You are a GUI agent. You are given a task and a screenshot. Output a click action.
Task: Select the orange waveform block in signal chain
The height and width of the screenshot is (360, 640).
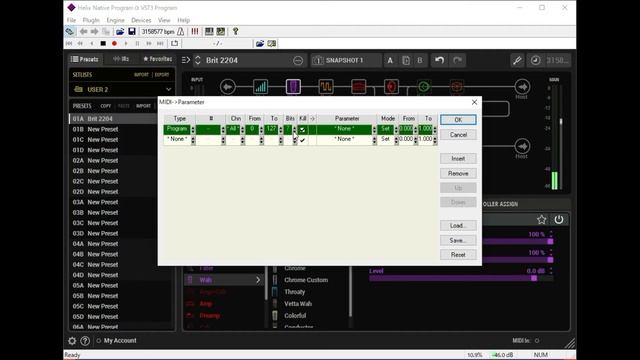click(x=326, y=87)
